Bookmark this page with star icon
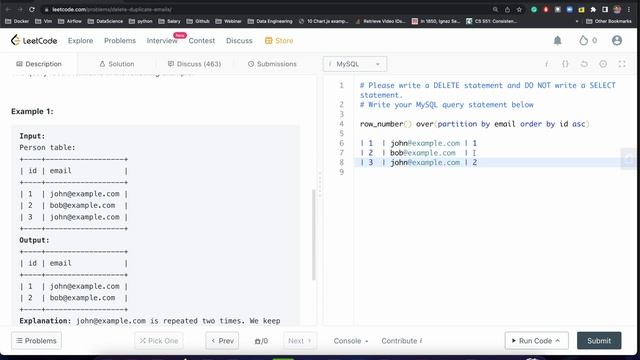The image size is (640, 360). click(x=519, y=9)
